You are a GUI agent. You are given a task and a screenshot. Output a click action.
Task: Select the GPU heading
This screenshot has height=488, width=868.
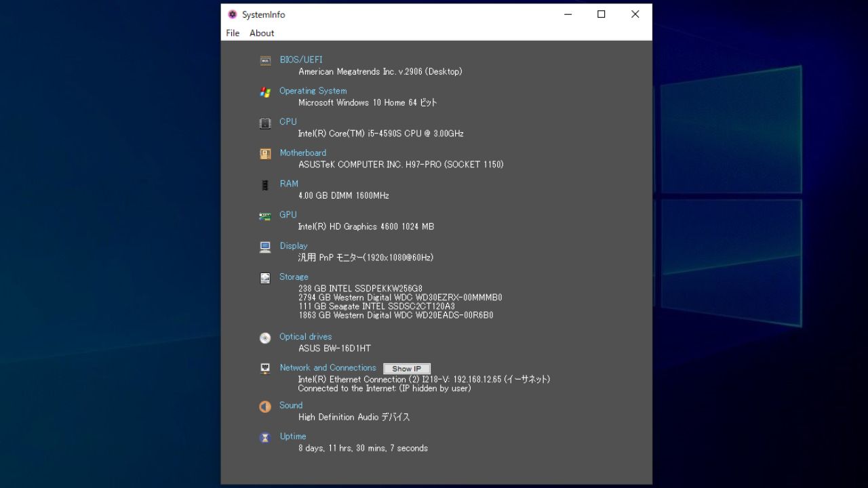click(x=288, y=215)
